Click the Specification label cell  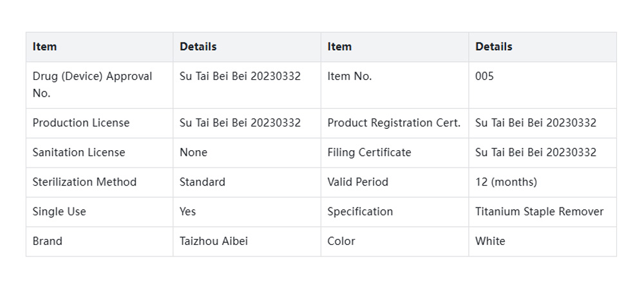pyautogui.click(x=360, y=211)
